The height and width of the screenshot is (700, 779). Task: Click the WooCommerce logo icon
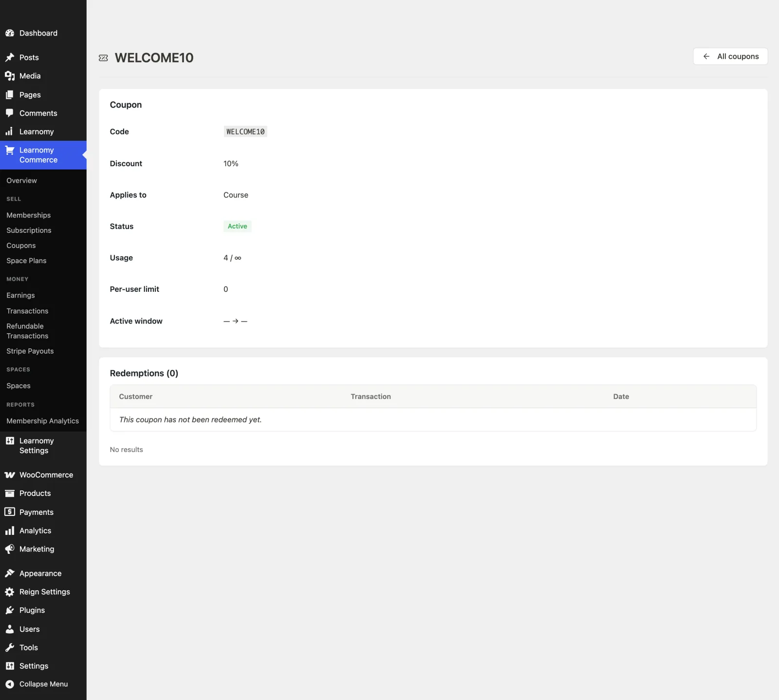click(x=10, y=475)
